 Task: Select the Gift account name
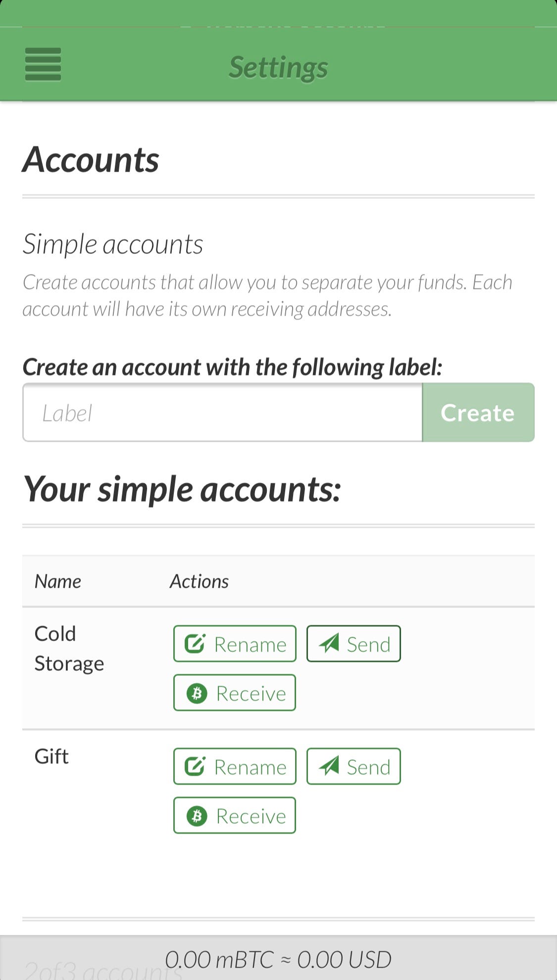click(x=51, y=756)
